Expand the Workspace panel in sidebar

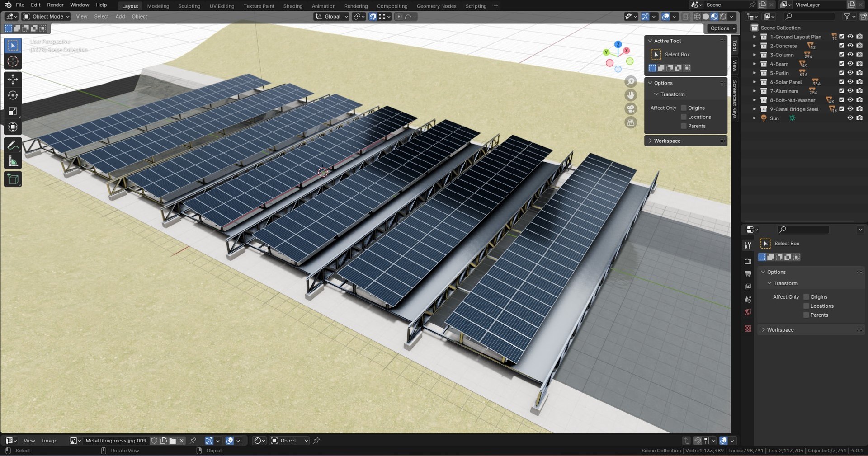(x=685, y=141)
